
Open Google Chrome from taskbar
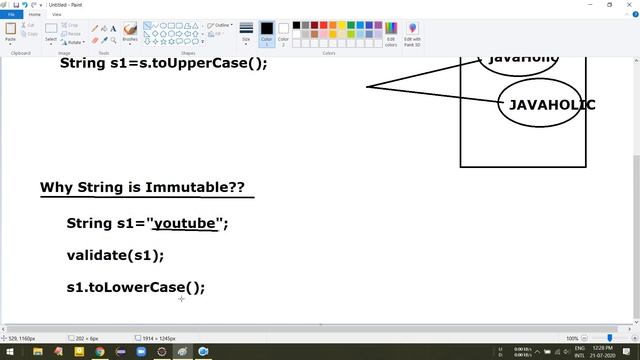(100, 351)
